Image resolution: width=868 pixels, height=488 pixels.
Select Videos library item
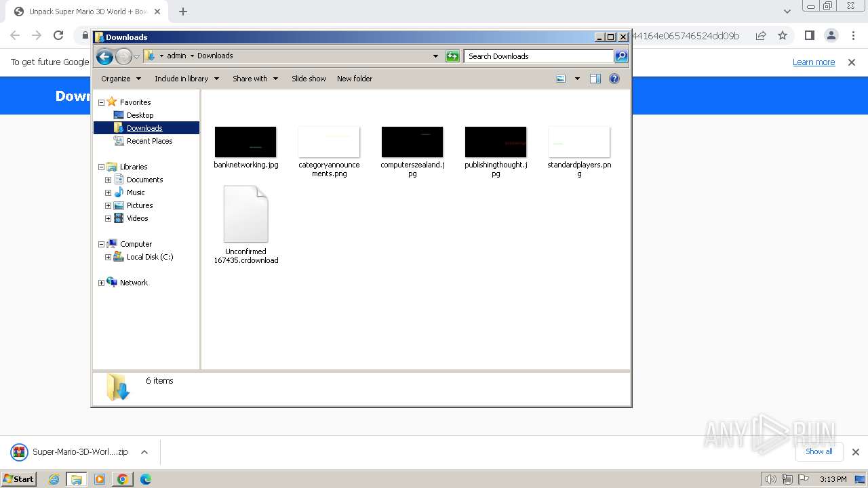[x=137, y=218]
